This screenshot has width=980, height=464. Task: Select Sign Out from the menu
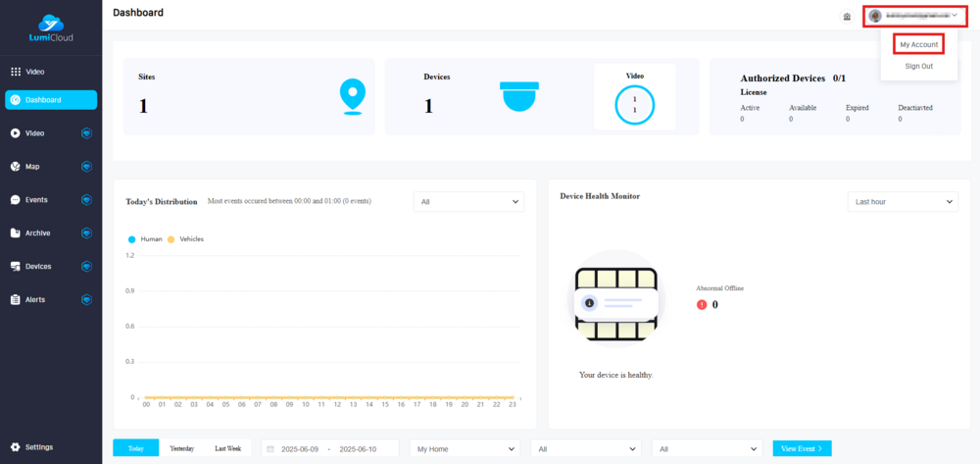[x=918, y=66]
